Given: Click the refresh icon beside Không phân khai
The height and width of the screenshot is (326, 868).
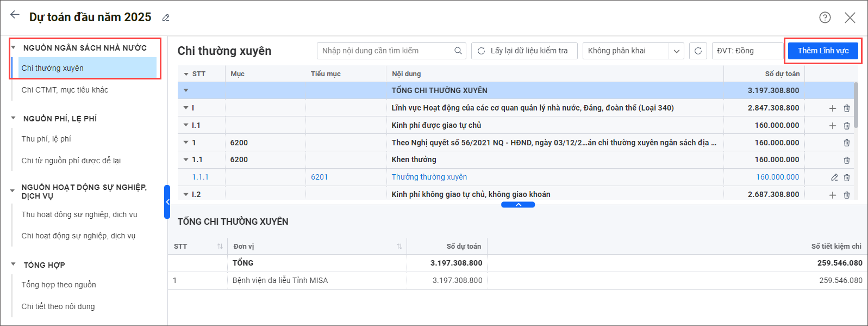Looking at the screenshot, I should pyautogui.click(x=698, y=51).
